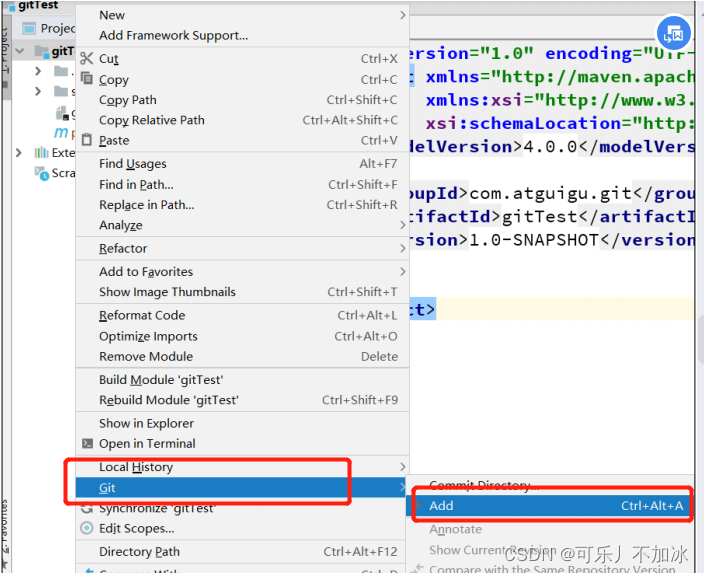This screenshot has width=704, height=573.
Task: Expand the Add to Favorites submenu arrow
Action: point(402,272)
